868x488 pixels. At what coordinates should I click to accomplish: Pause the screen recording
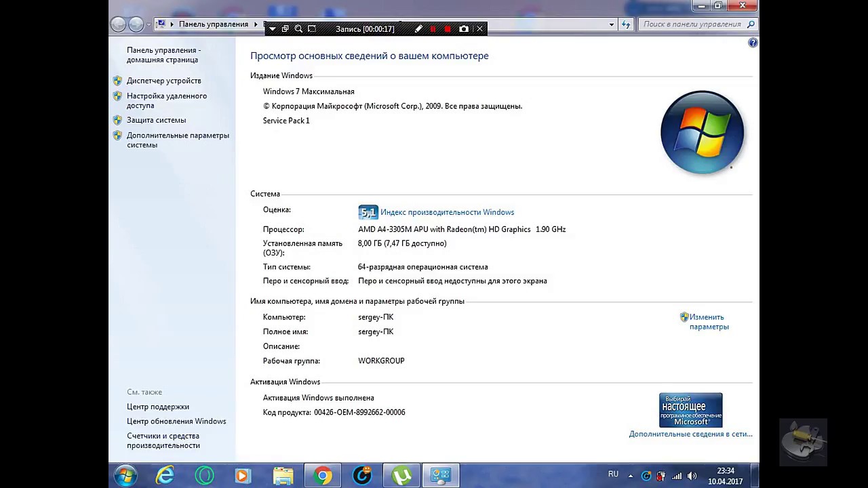[x=433, y=29]
